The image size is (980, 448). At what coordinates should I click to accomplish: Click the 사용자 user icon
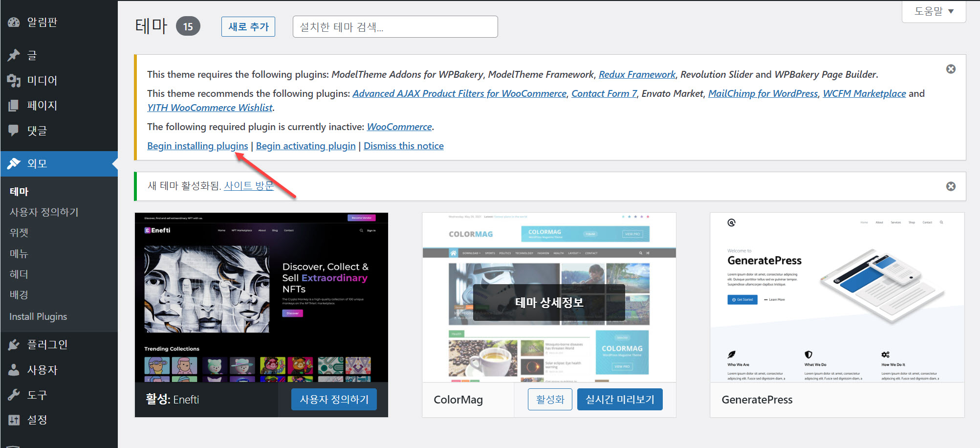coord(14,370)
